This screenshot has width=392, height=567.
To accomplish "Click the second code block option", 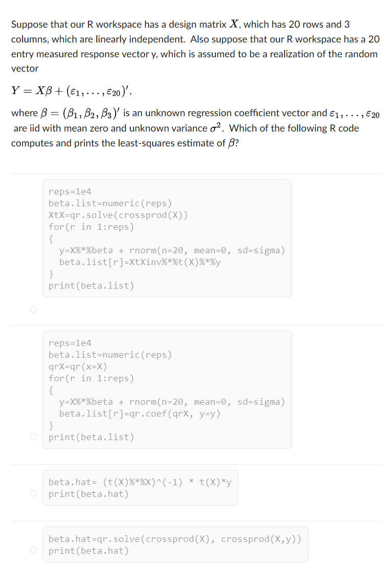I will tap(167, 389).
